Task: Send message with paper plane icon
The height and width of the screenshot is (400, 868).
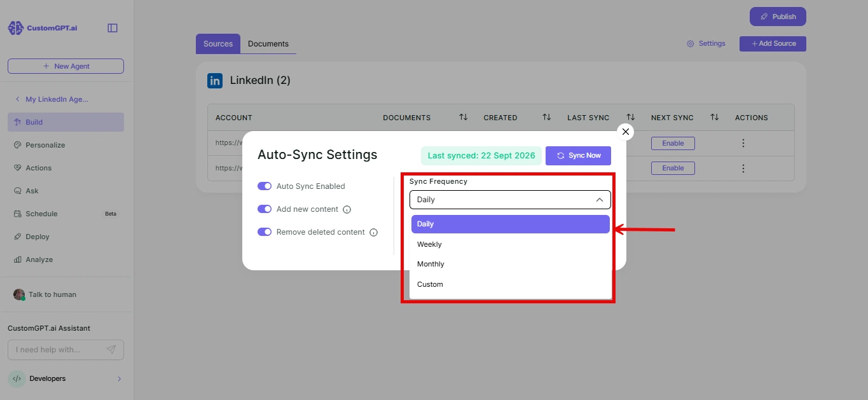Action: pos(111,350)
